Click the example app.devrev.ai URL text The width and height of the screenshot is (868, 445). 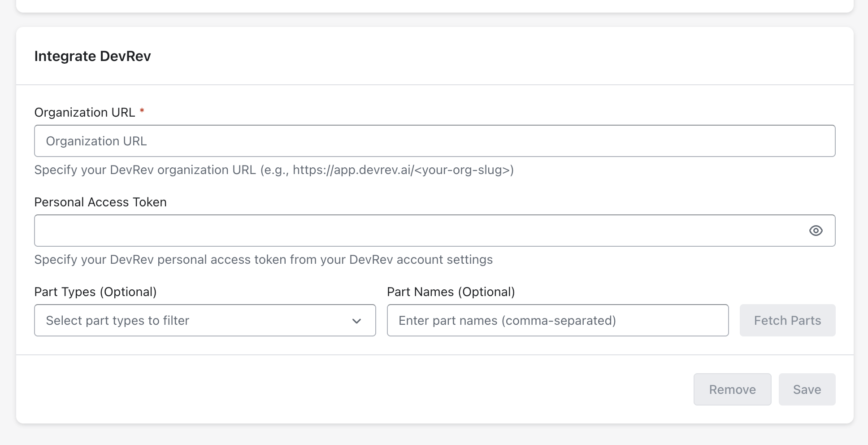pyautogui.click(x=403, y=170)
